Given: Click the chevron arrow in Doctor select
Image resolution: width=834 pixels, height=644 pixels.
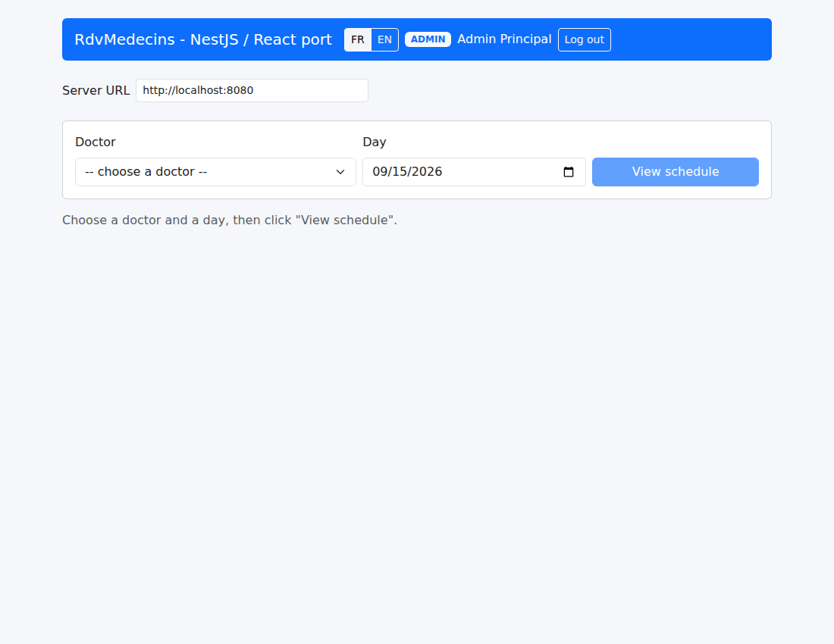Looking at the screenshot, I should point(340,172).
